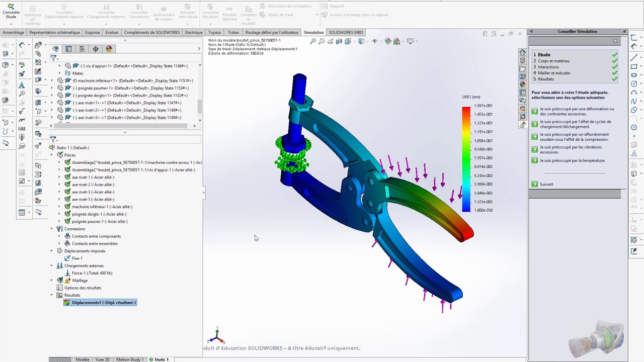The image size is (644, 362).
Task: Select Déplacements1 result plot
Action: coord(100,303)
